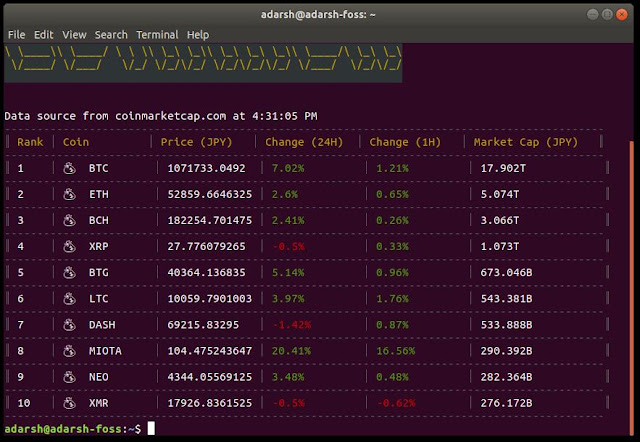
Task: Click the 673.046B market cap value
Action: [x=507, y=273]
